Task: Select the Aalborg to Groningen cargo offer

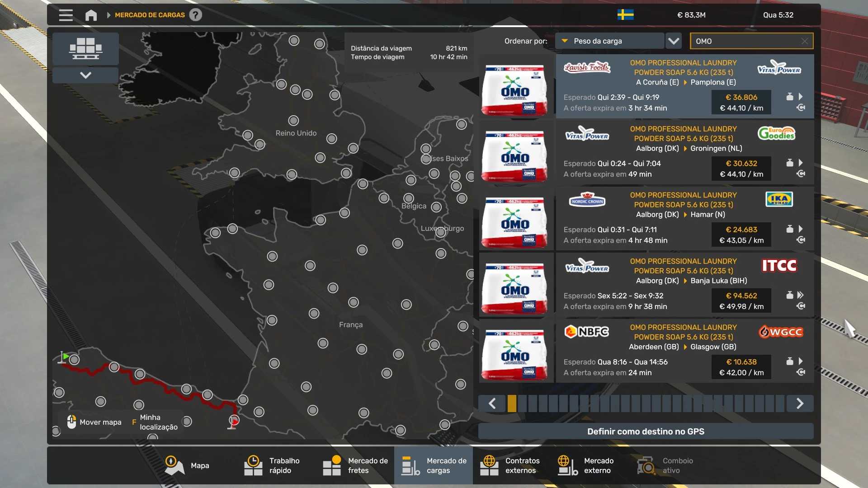Action: tap(685, 152)
